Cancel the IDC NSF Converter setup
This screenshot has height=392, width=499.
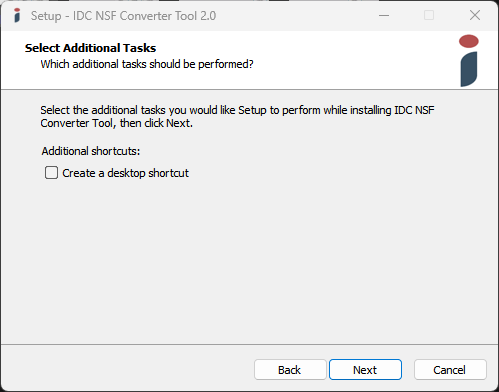[x=450, y=370]
